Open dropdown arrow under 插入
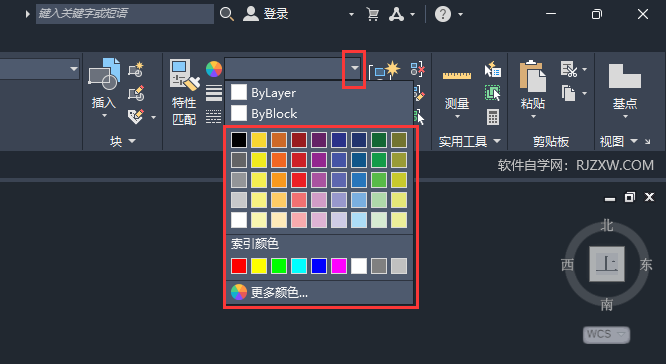Viewport: 666px width, 364px height. pos(104,116)
